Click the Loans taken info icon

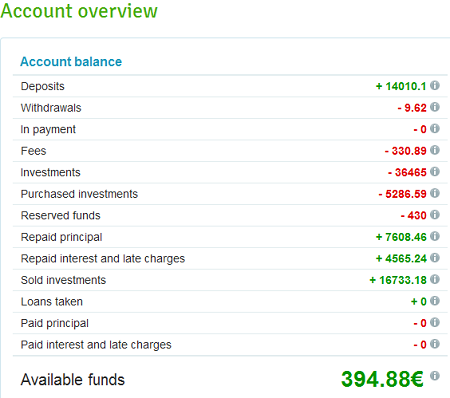point(435,301)
